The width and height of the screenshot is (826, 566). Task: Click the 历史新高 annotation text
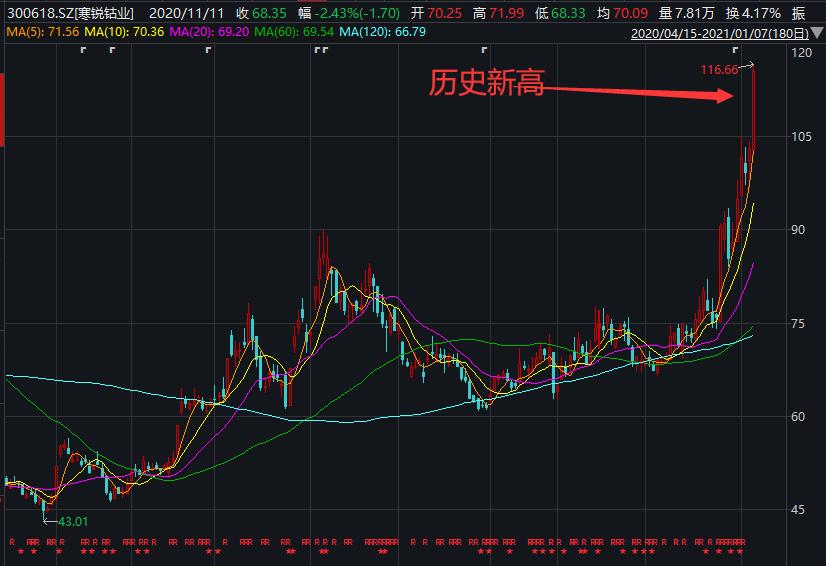click(x=486, y=84)
